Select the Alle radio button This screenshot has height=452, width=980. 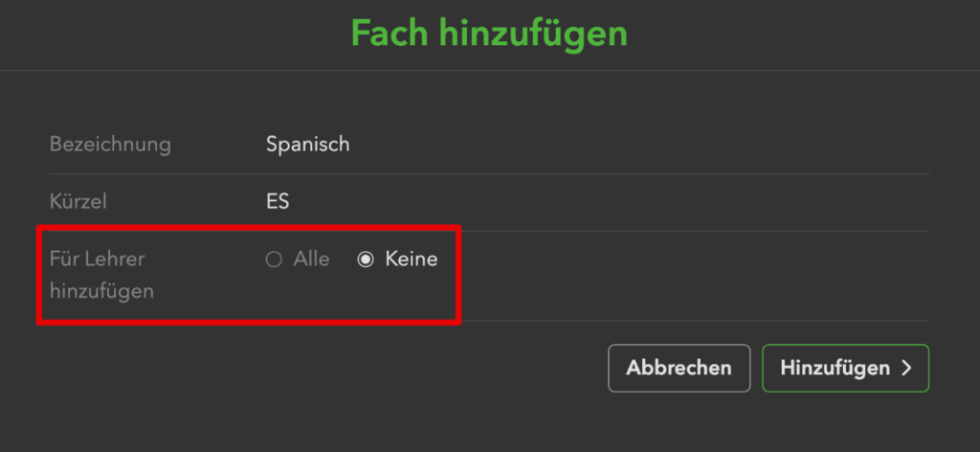coord(274,260)
